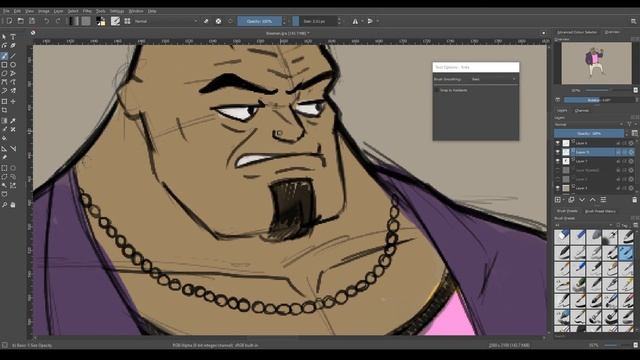Hide Layer 9 with its eye icon
Image resolution: width=640 pixels, height=360 pixels.
558,152
